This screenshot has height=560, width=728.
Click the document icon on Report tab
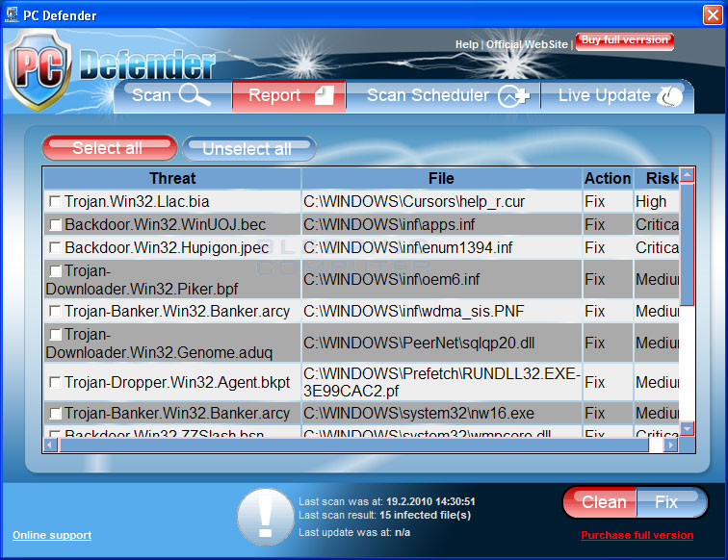(x=324, y=95)
